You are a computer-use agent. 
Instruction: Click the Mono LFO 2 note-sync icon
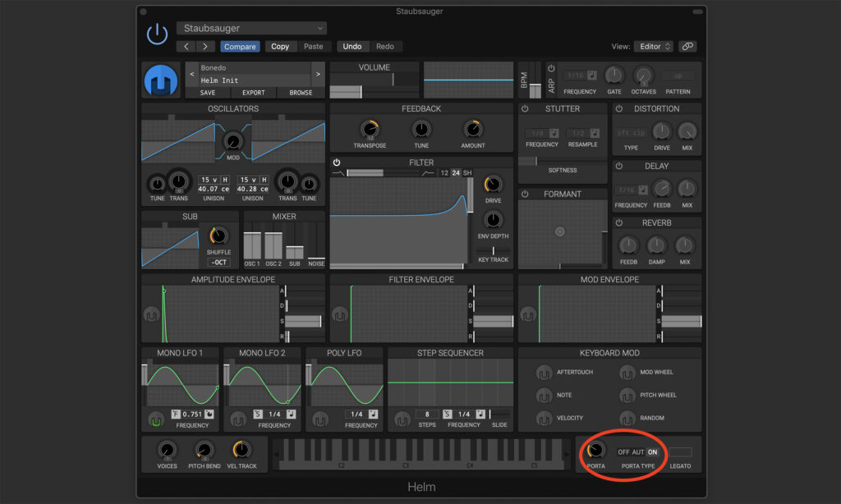tap(291, 414)
